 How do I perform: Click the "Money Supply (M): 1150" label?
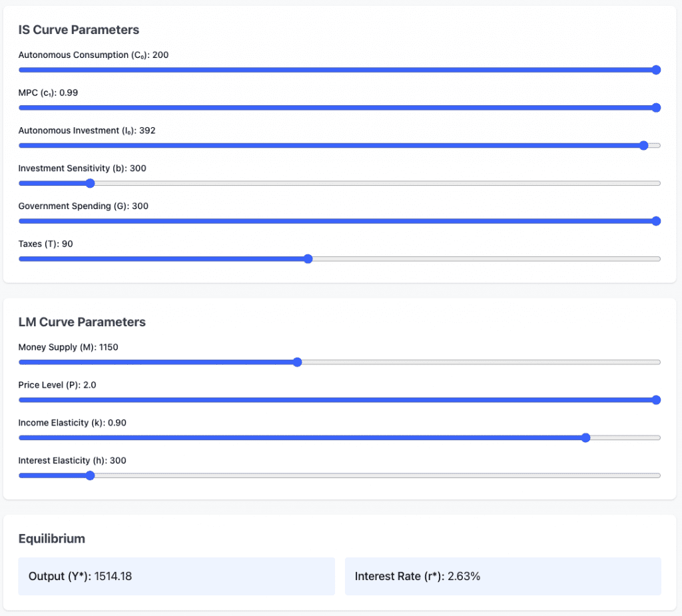pyautogui.click(x=69, y=347)
